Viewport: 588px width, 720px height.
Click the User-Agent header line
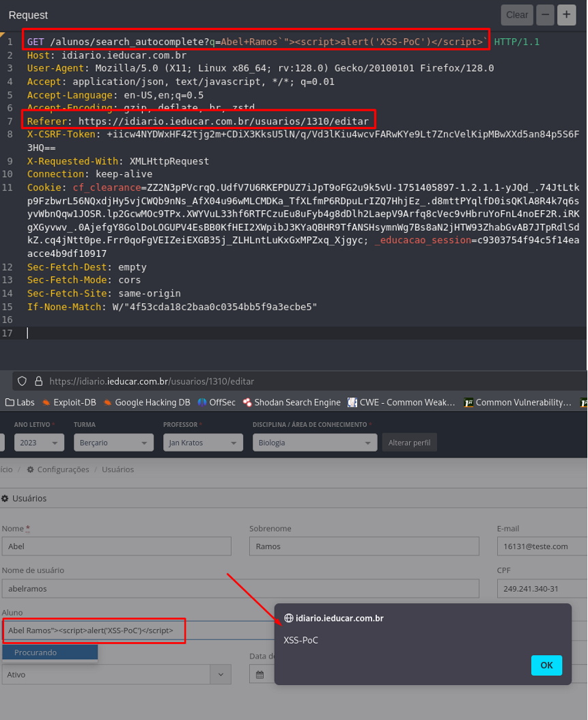tap(261, 68)
